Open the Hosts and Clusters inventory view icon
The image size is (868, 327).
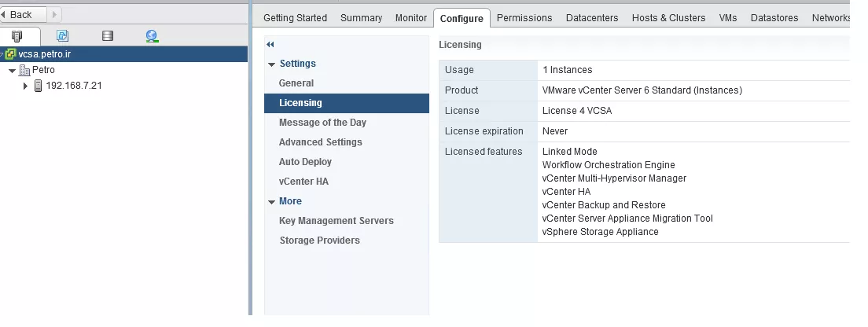pyautogui.click(x=17, y=36)
